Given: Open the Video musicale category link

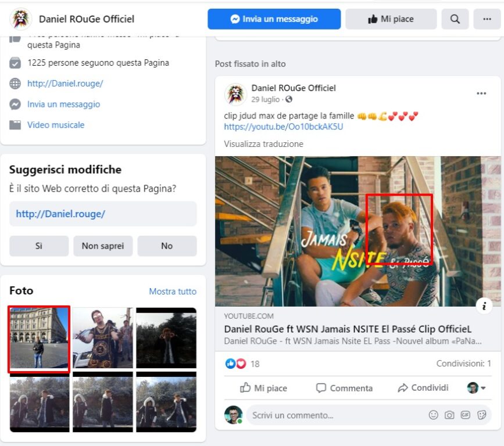Looking at the screenshot, I should (x=56, y=125).
